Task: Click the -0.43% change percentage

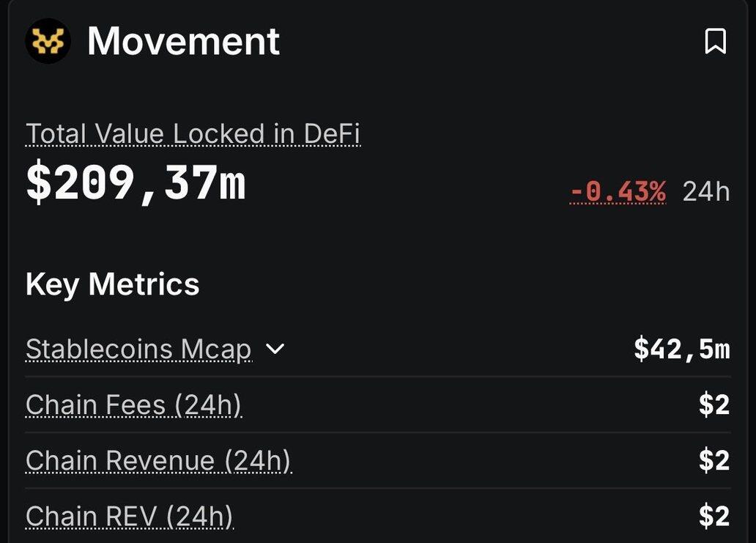Action: coord(618,191)
